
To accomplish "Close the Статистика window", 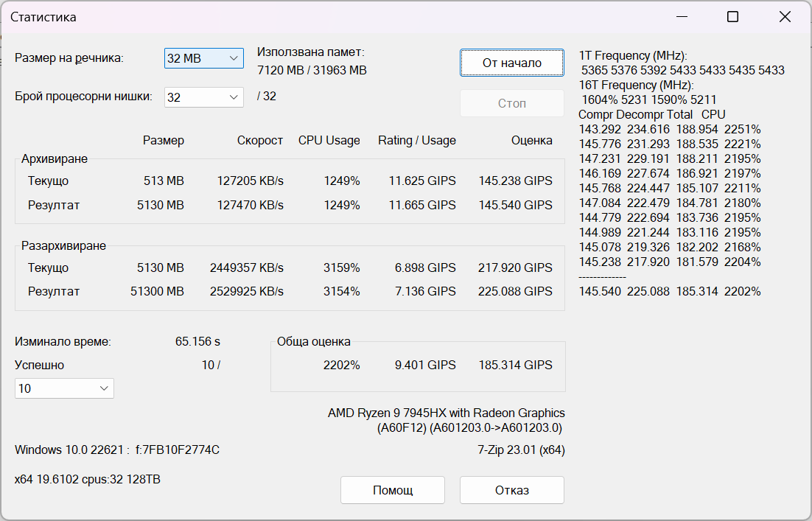I will tap(785, 17).
